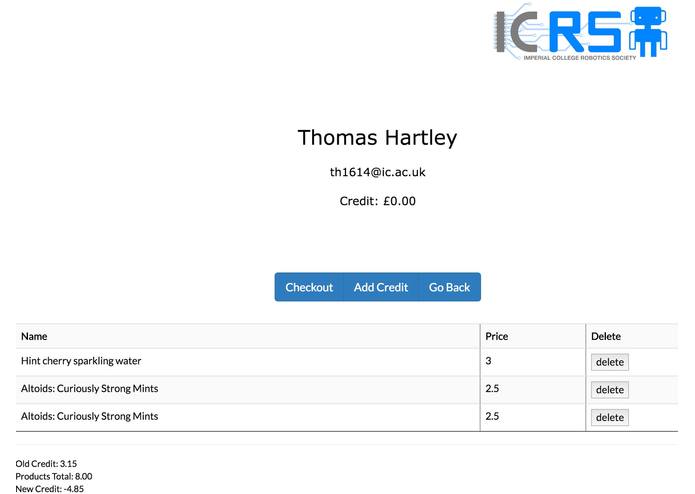The height and width of the screenshot is (494, 695).
Task: Click the New Credit: -4.85 line
Action: point(50,489)
